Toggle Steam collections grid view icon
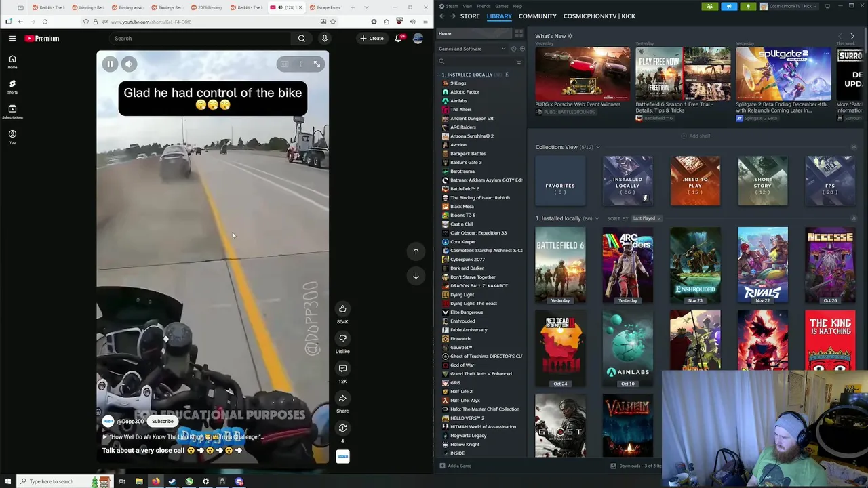 pos(519,33)
